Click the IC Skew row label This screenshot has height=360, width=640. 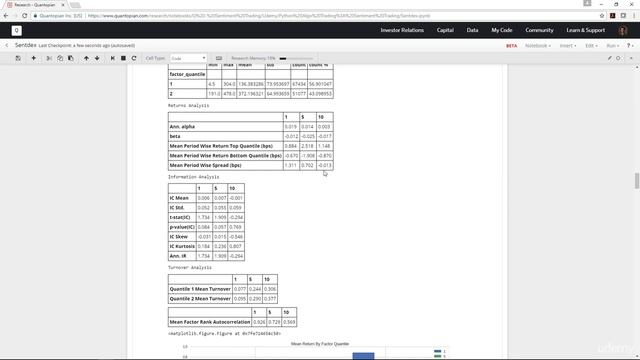[178, 237]
